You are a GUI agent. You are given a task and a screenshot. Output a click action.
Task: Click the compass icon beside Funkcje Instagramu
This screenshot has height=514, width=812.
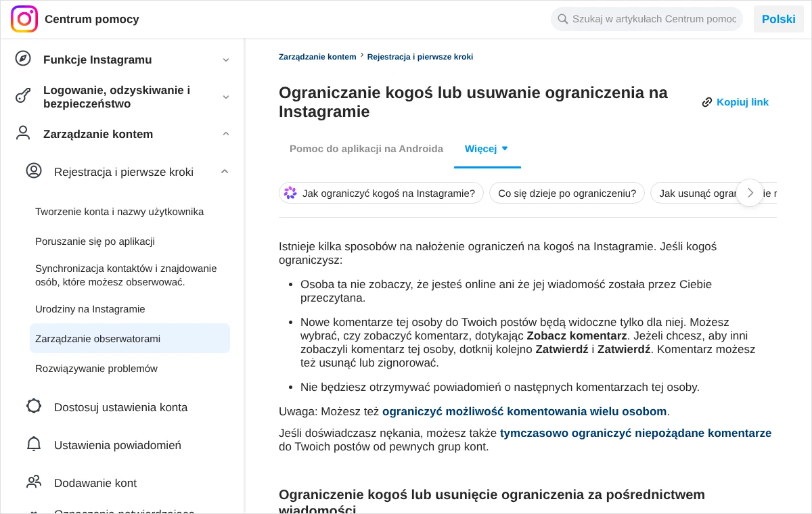click(23, 58)
